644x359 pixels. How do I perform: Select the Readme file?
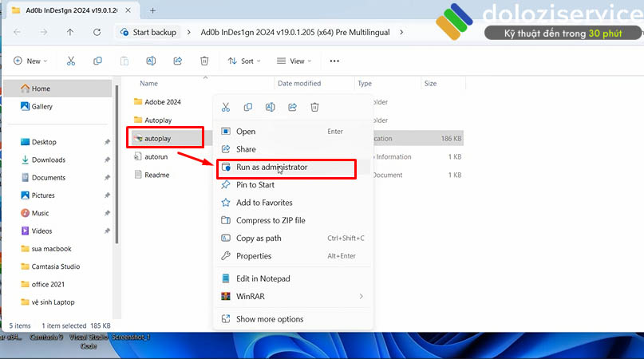click(152, 175)
